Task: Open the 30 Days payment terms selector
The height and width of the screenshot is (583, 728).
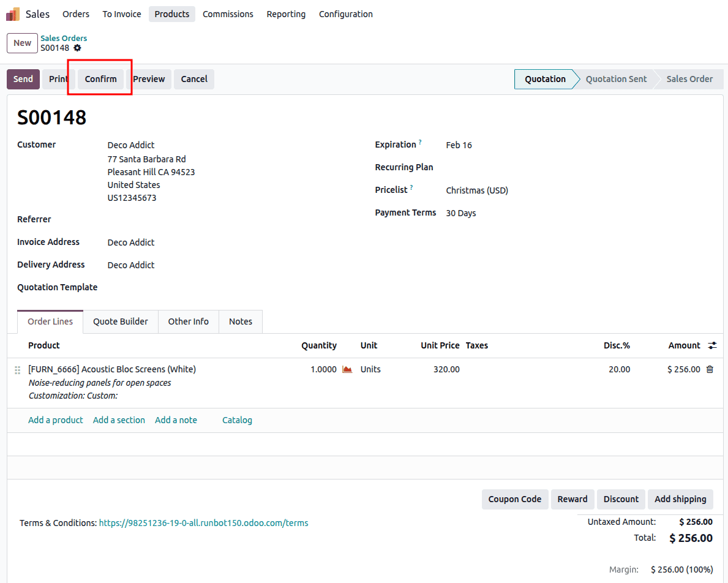Action: point(461,213)
